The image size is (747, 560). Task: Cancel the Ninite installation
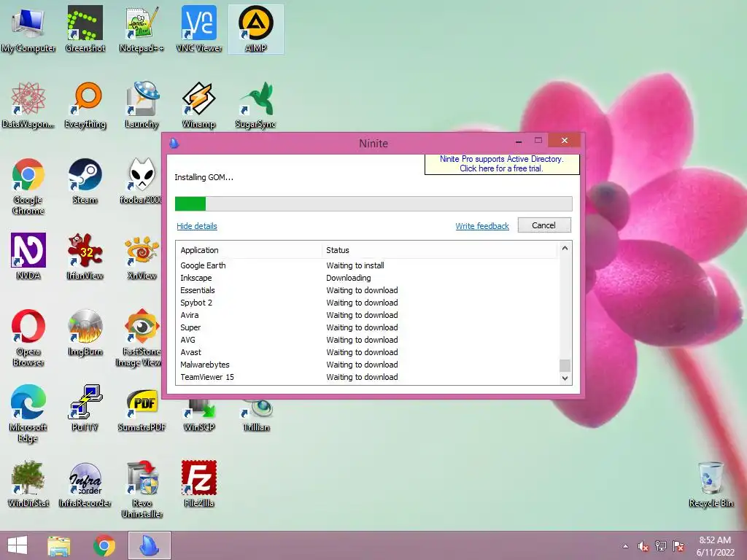544,225
